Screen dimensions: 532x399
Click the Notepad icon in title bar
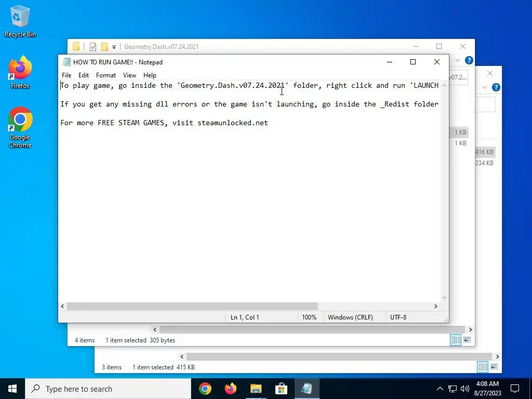pos(66,62)
